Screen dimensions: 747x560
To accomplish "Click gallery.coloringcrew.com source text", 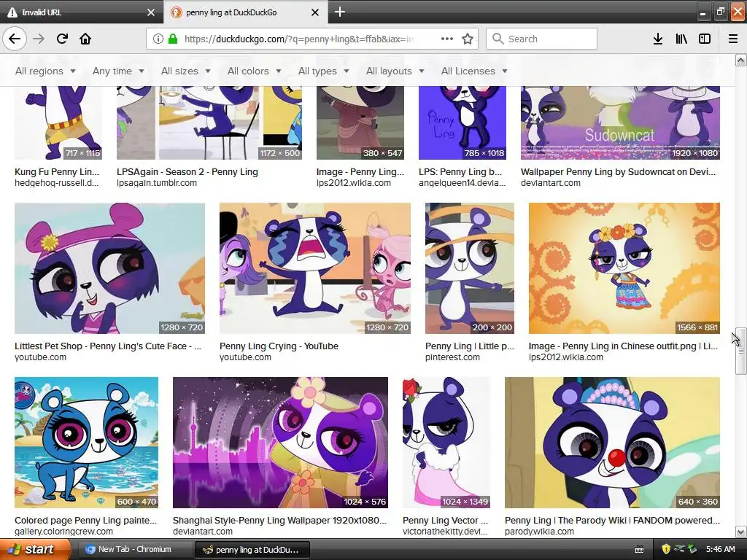I will click(64, 532).
